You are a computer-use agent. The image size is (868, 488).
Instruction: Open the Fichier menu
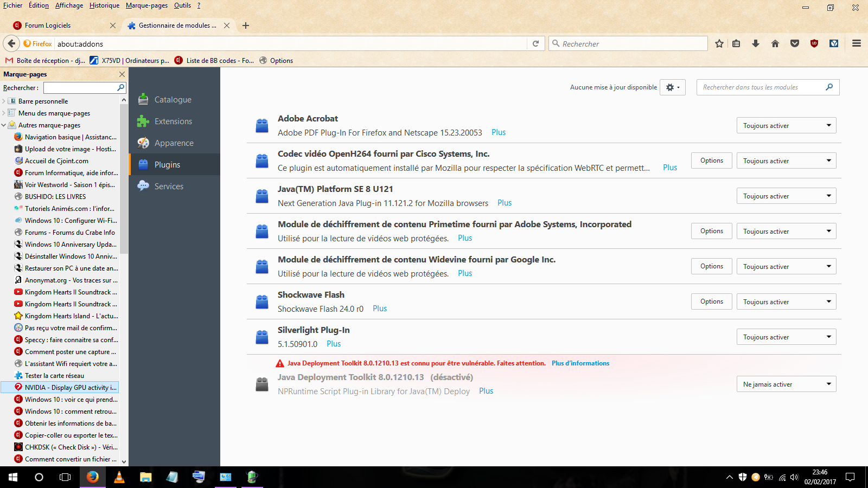tap(13, 5)
